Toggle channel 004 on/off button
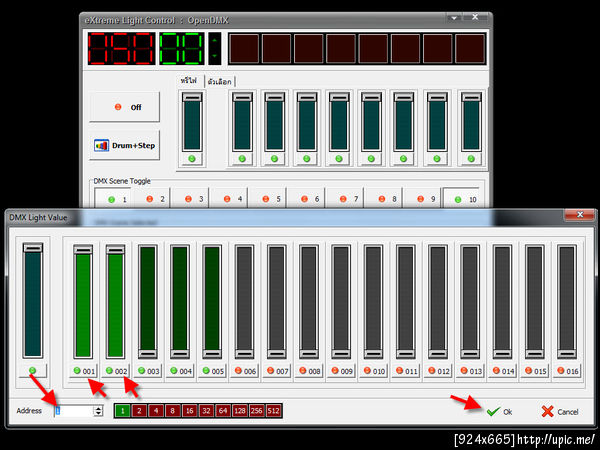600x450 pixels. point(180,371)
